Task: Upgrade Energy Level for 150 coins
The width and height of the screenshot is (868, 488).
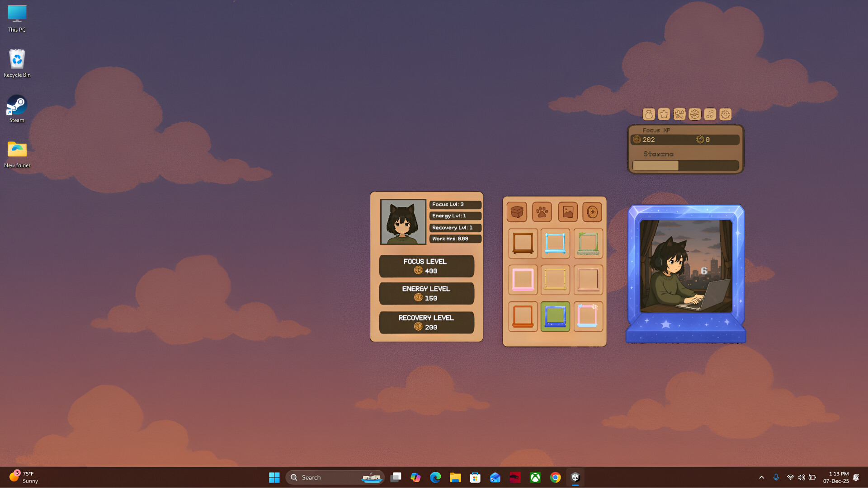Action: click(426, 293)
